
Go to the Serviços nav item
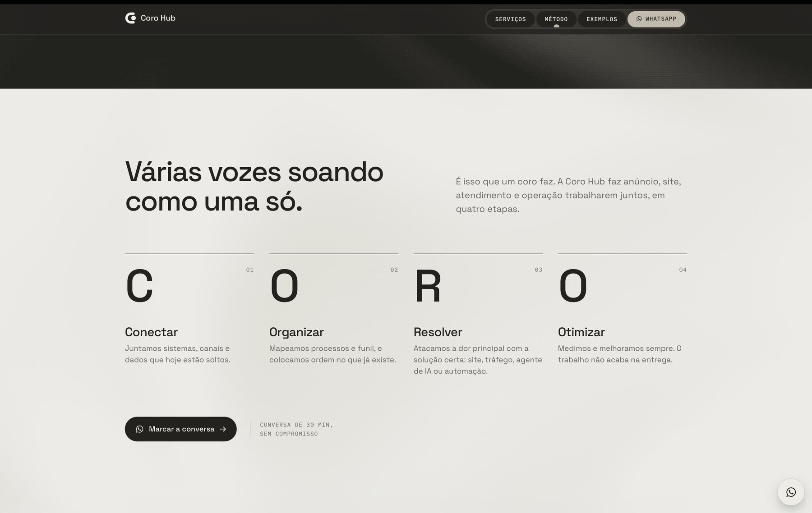click(x=510, y=19)
